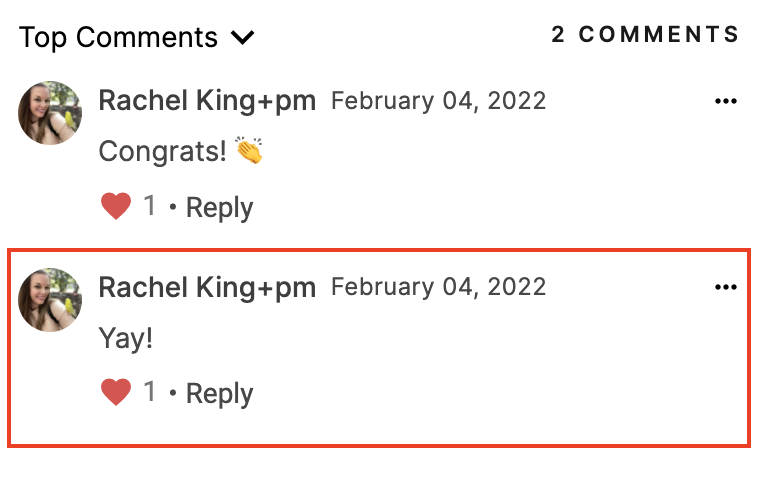The width and height of the screenshot is (768, 480).
Task: Open the three-dot menu for the Congrats! comment
Action: [725, 101]
